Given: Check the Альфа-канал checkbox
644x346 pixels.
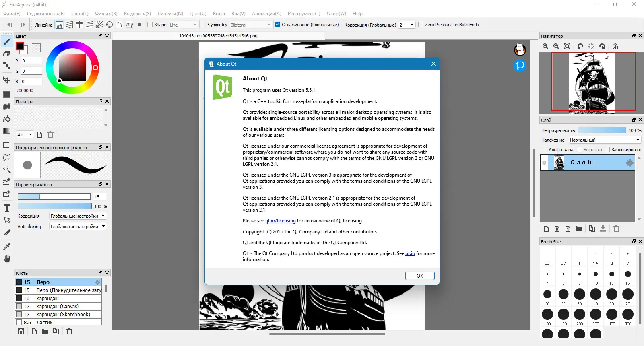Looking at the screenshot, I should click(545, 150).
